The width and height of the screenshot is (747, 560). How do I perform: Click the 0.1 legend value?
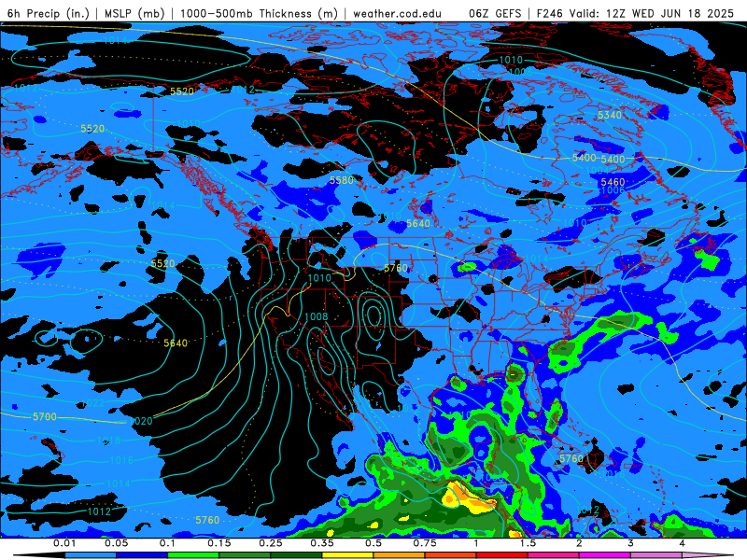167,543
